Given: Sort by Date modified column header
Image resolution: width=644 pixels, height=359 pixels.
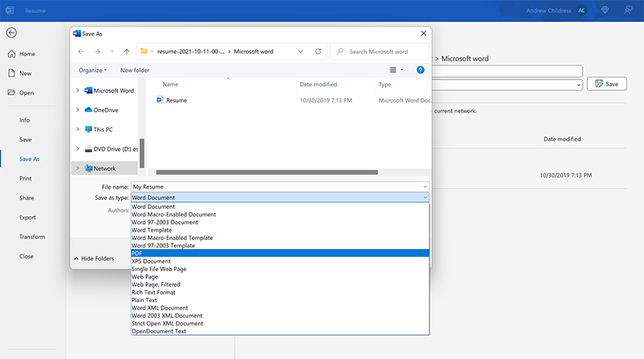Looking at the screenshot, I should pyautogui.click(x=318, y=84).
